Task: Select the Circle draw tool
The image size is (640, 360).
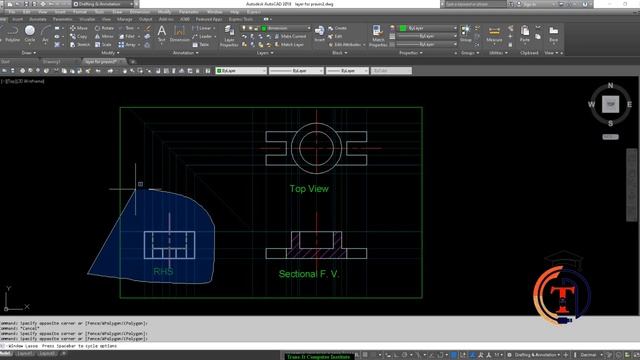Action: point(30,34)
